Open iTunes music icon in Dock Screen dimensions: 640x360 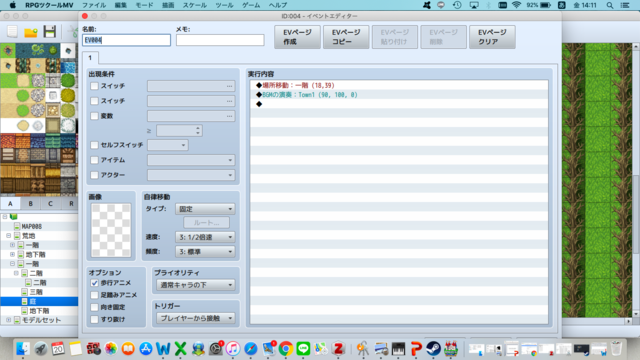point(233,349)
